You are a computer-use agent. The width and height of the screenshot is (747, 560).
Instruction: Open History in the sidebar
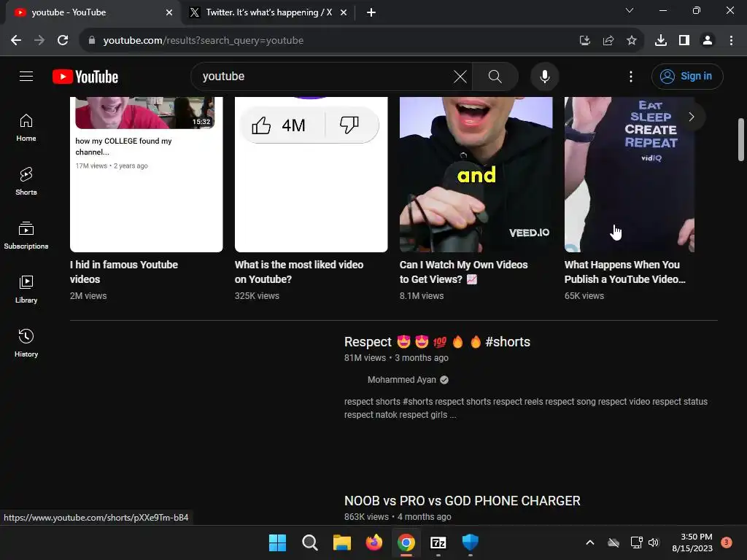[26, 343]
